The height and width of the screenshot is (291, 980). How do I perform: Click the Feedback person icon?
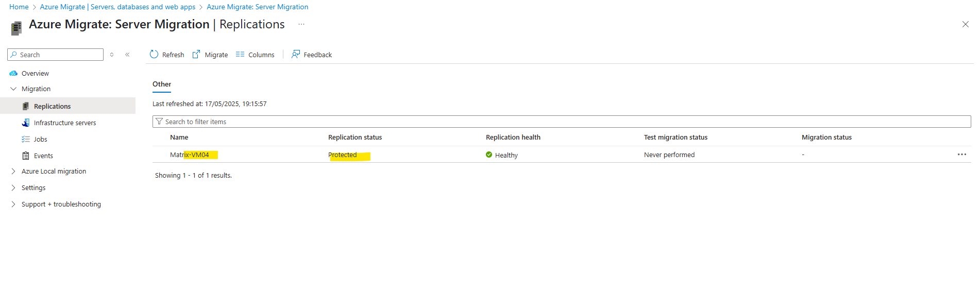click(296, 54)
